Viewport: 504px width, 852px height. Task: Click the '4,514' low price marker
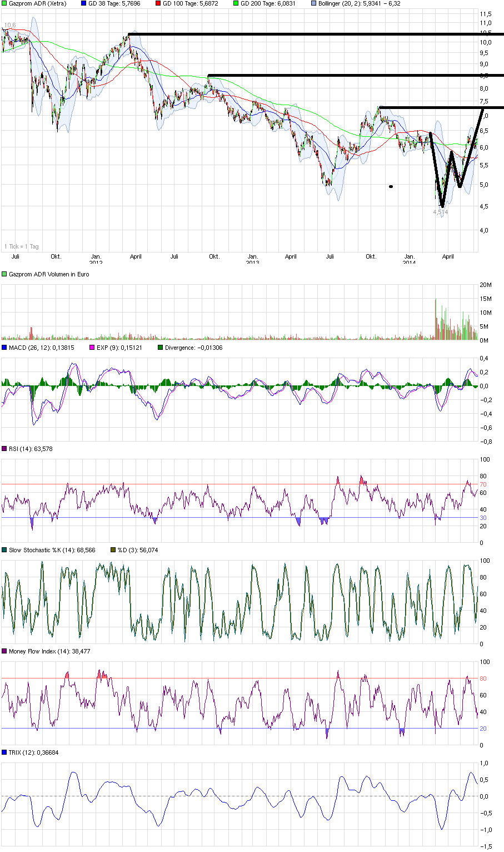441,212
